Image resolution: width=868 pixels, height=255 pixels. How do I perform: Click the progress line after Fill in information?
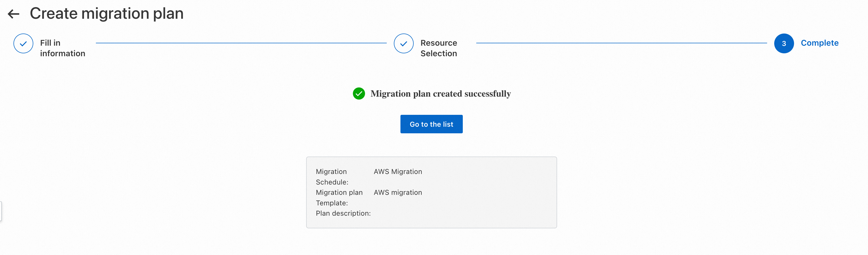tap(241, 43)
